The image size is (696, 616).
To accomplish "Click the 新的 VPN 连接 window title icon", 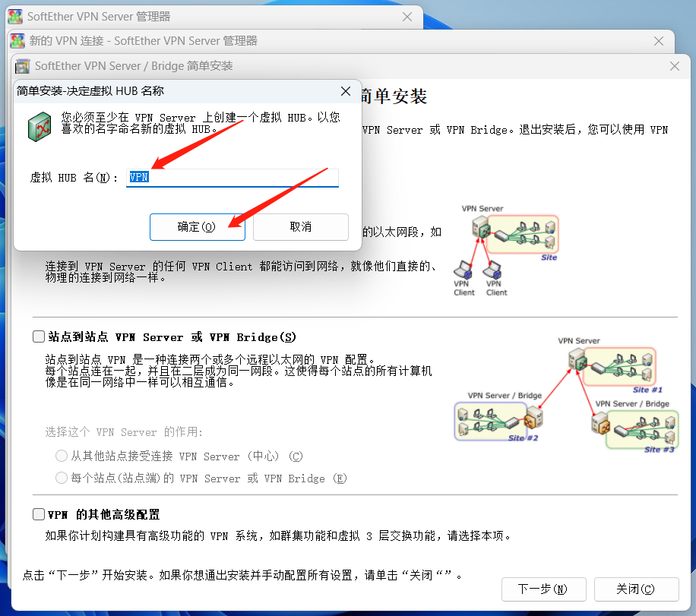I will [17, 41].
